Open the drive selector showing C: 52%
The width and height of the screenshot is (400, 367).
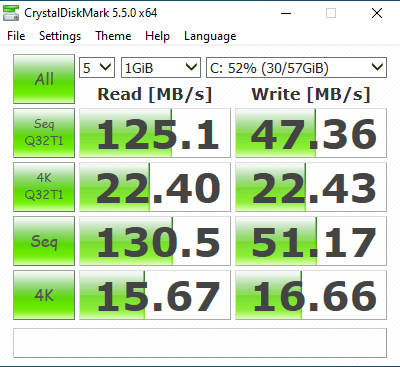[x=296, y=68]
